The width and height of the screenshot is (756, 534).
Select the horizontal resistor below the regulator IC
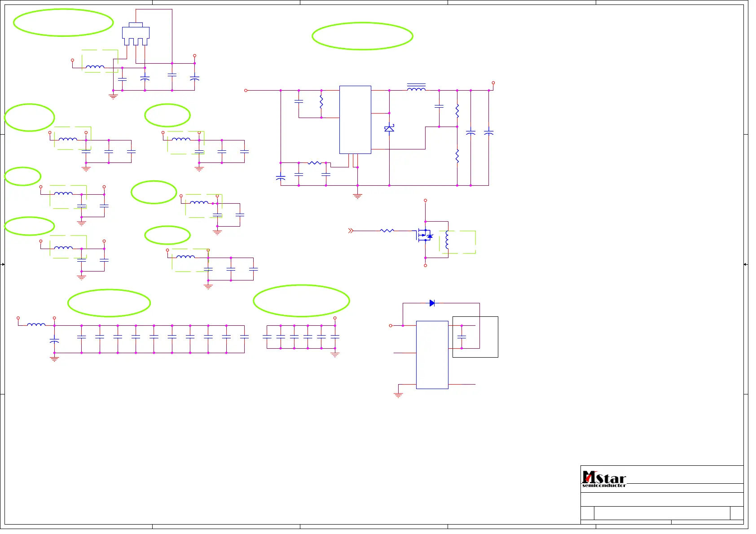point(315,163)
